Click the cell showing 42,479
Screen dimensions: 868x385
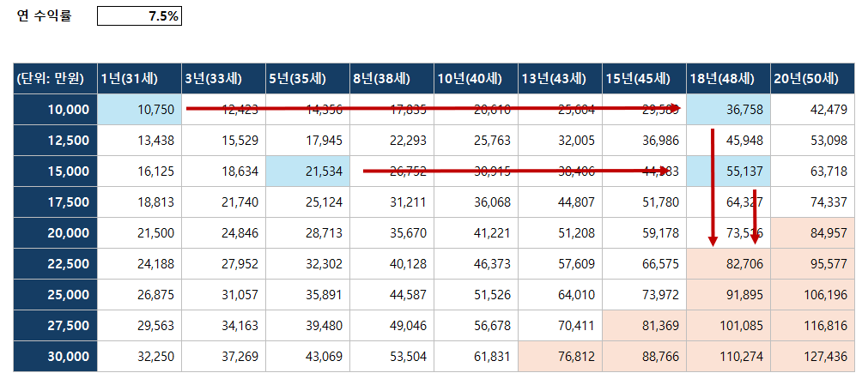pos(813,110)
